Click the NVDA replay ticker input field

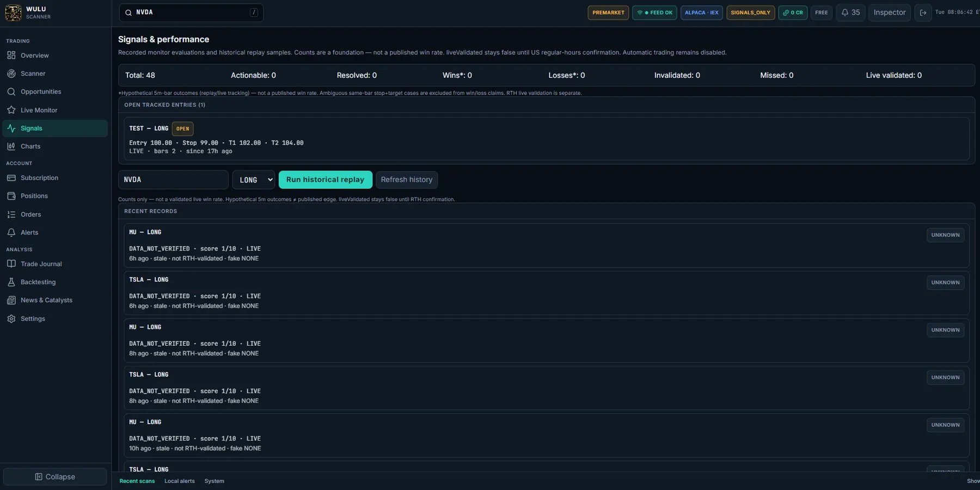(173, 180)
